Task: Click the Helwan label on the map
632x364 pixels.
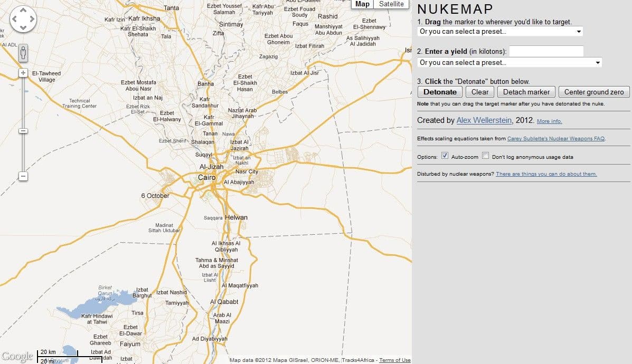Action: (x=236, y=217)
